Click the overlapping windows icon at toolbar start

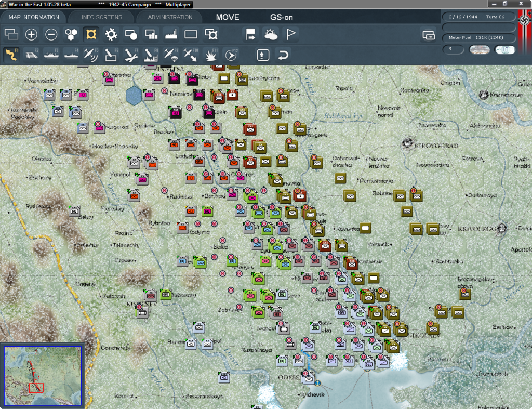pos(11,34)
